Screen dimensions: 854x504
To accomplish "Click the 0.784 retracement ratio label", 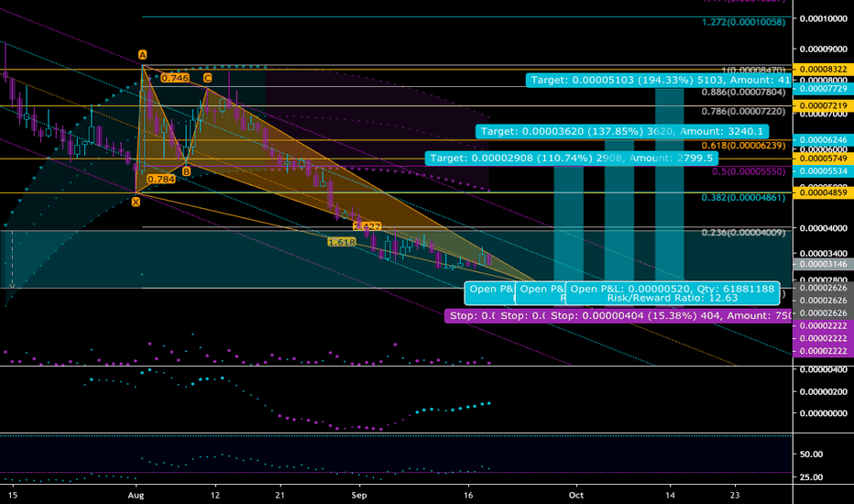I will (161, 180).
